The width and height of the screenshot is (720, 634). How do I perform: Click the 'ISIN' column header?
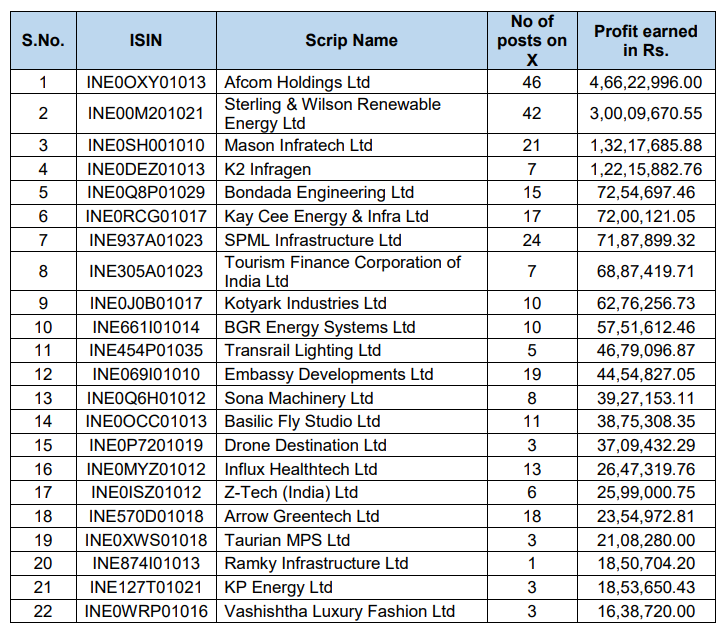coord(146,40)
